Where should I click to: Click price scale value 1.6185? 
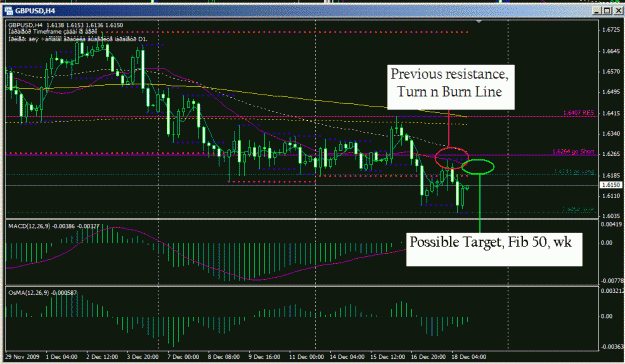coord(611,175)
